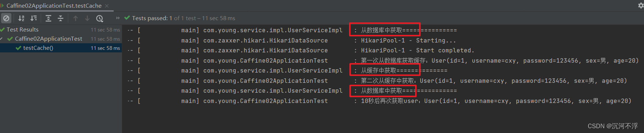The image size is (644, 133).
Task: Click the first UserServiceImpl console line
Action: pyautogui.click(x=292, y=30)
